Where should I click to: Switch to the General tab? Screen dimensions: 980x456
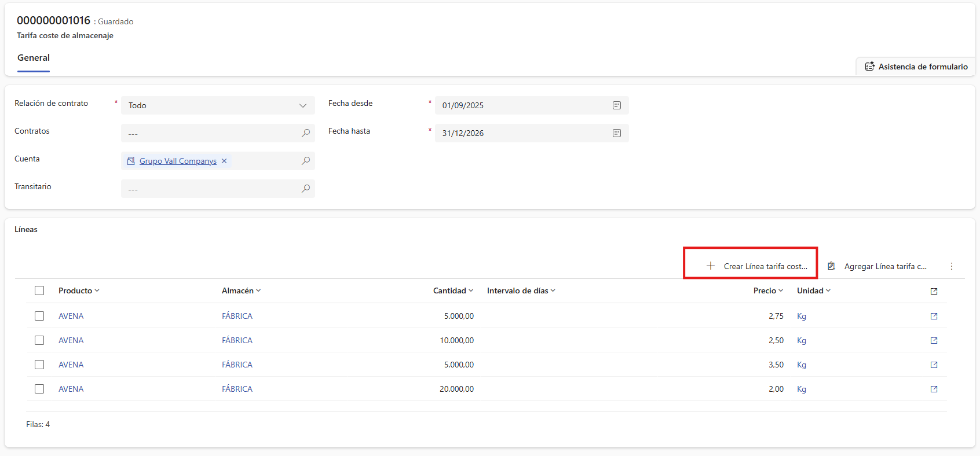pos(34,58)
